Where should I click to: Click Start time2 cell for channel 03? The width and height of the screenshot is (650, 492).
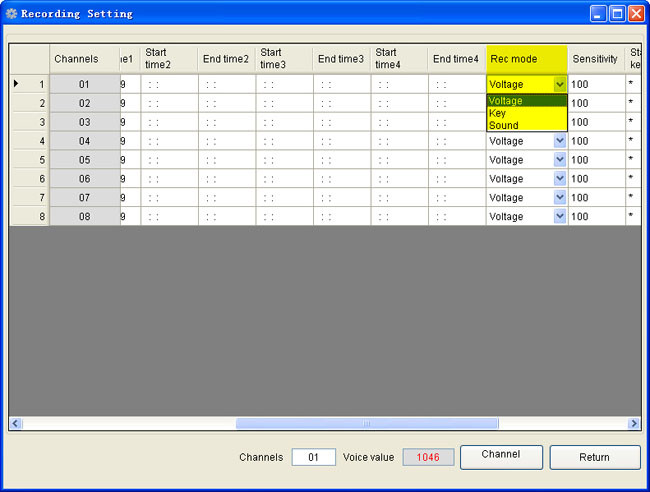(169, 122)
